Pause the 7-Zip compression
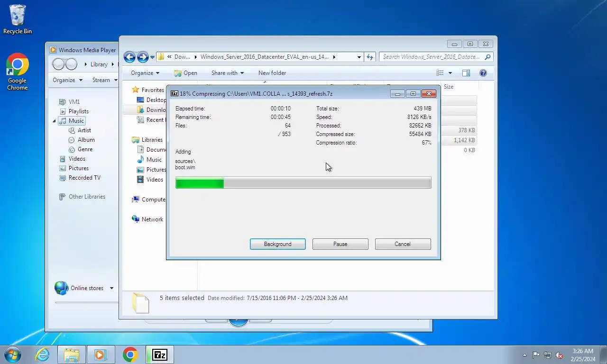The height and width of the screenshot is (364, 607). pos(340,244)
